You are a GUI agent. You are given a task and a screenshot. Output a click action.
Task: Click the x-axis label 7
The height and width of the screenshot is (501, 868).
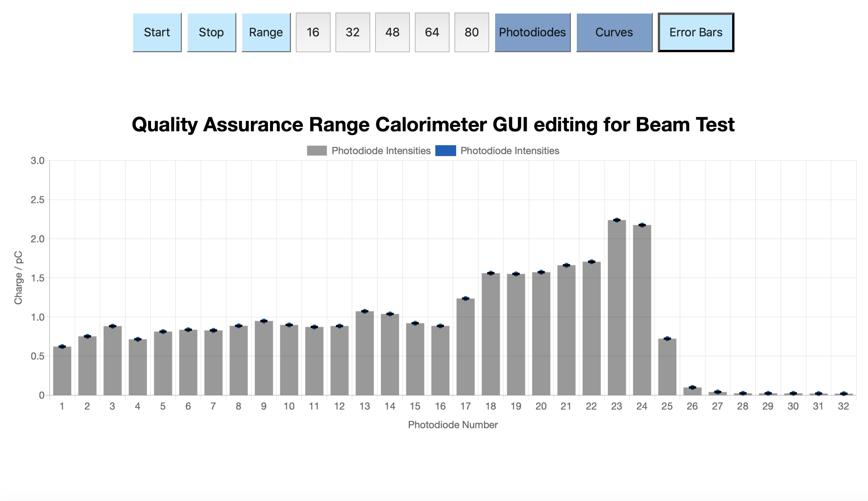(213, 406)
